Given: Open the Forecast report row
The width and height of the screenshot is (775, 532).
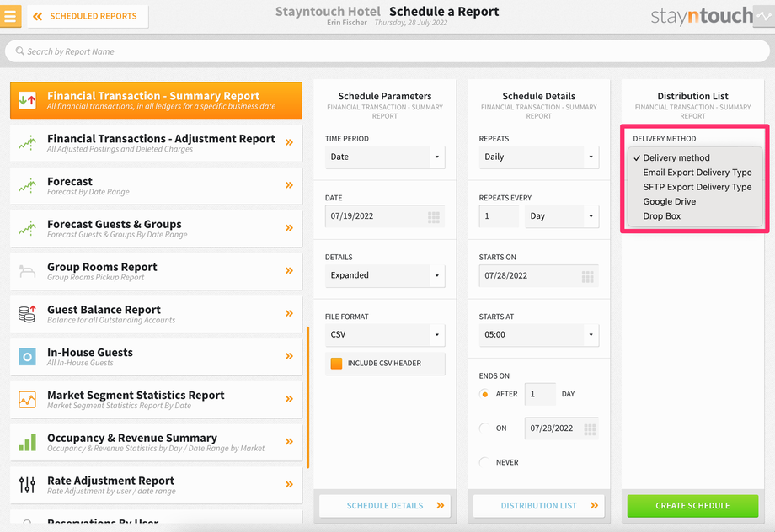Looking at the screenshot, I should (x=156, y=186).
